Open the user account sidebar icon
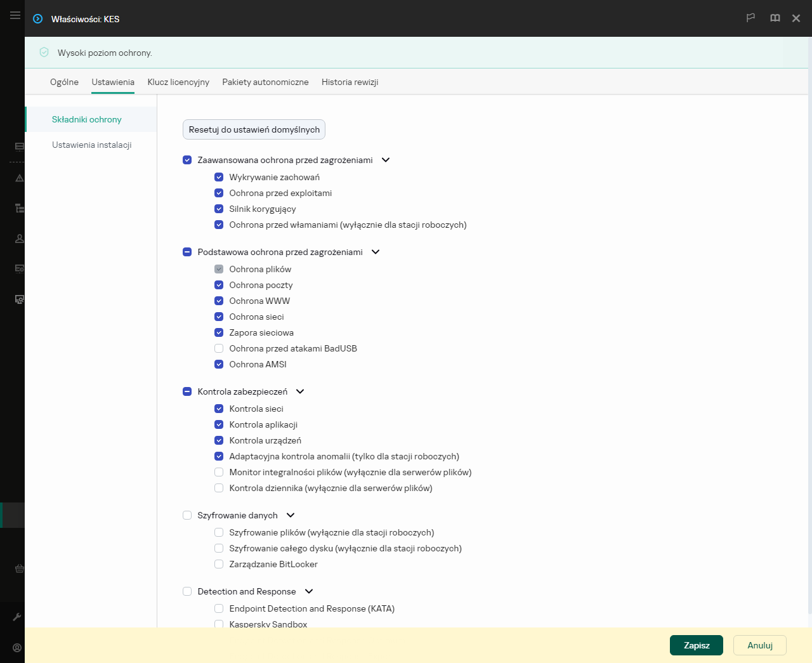This screenshot has height=663, width=812. coord(19,239)
